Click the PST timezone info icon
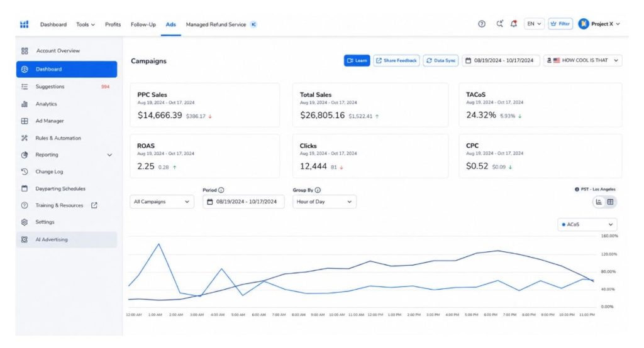This screenshot has width=644, height=348. 577,189
